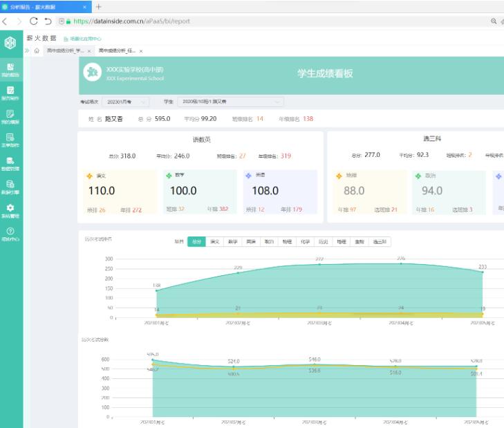Click green icon on 数学 score card
The image size is (504, 428).
pyautogui.click(x=169, y=175)
